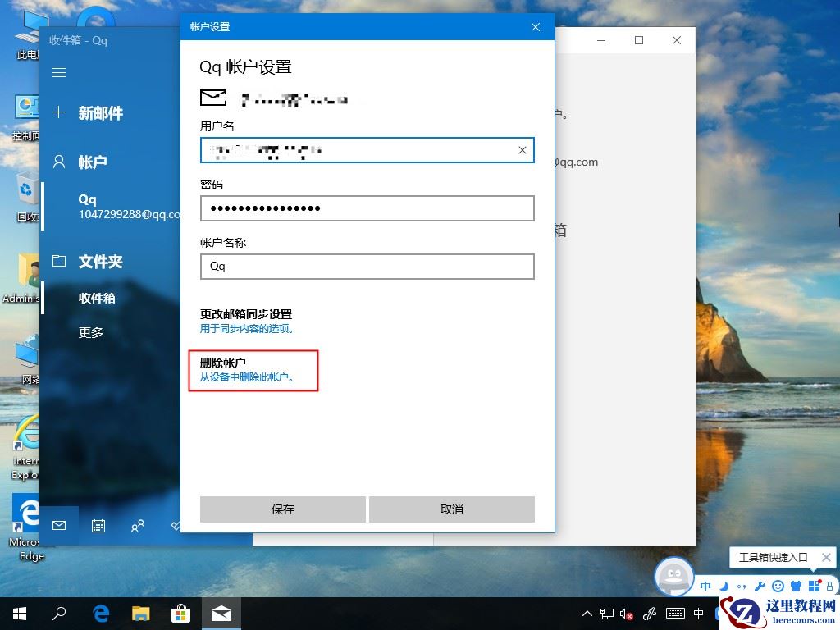Open the Calendar app icon in Mail sidebar
This screenshot has width=840, height=630.
(x=98, y=525)
